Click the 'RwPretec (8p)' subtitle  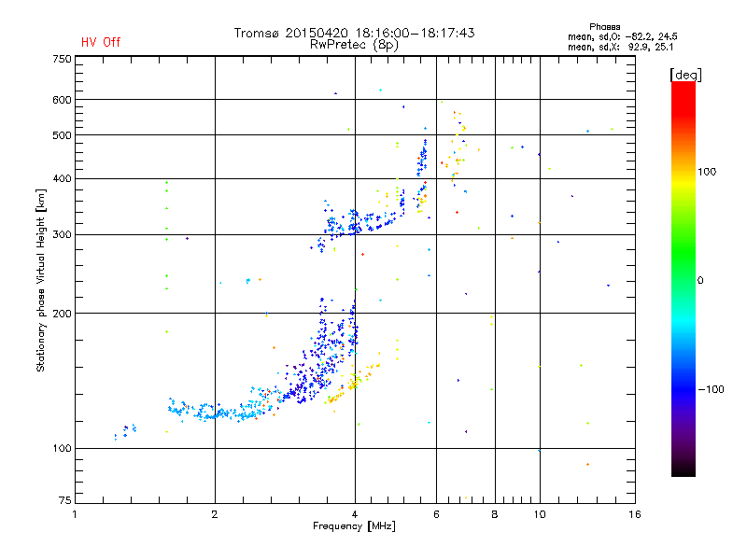tap(354, 45)
